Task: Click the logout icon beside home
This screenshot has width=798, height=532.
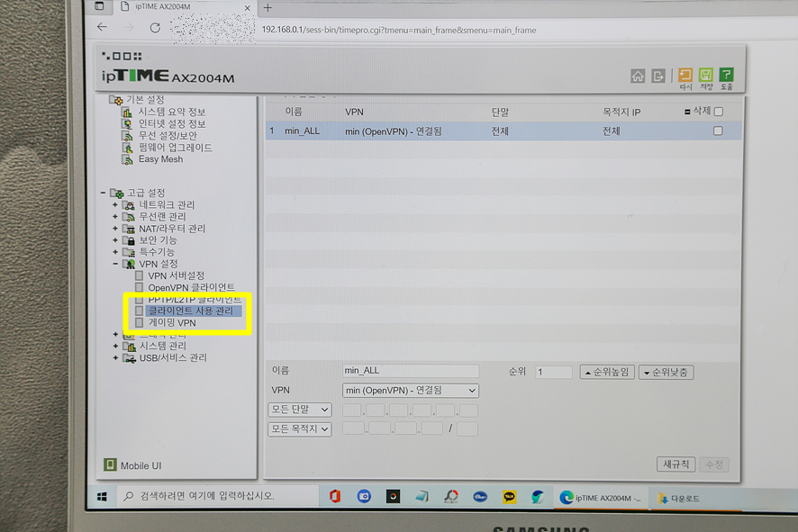Action: coord(658,77)
